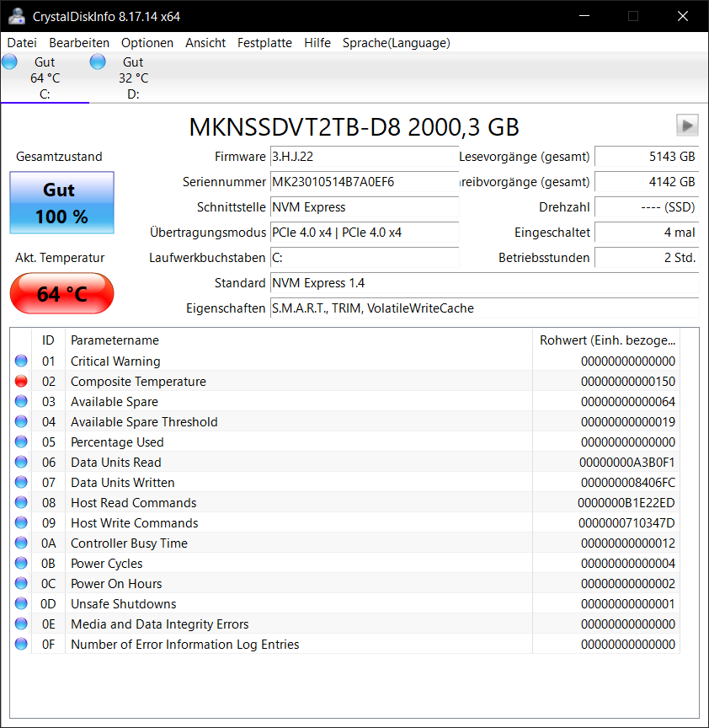Click the status indicator for Media and Data Integrity Errors
This screenshot has width=709, height=728.
pos(19,624)
